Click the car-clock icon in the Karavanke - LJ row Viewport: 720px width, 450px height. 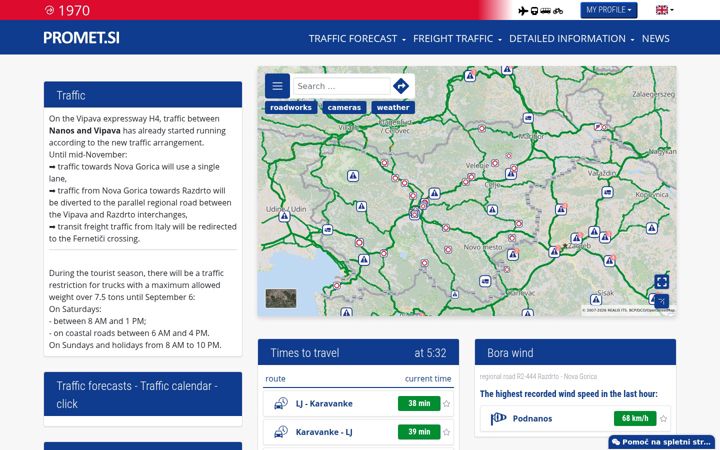coord(281,432)
